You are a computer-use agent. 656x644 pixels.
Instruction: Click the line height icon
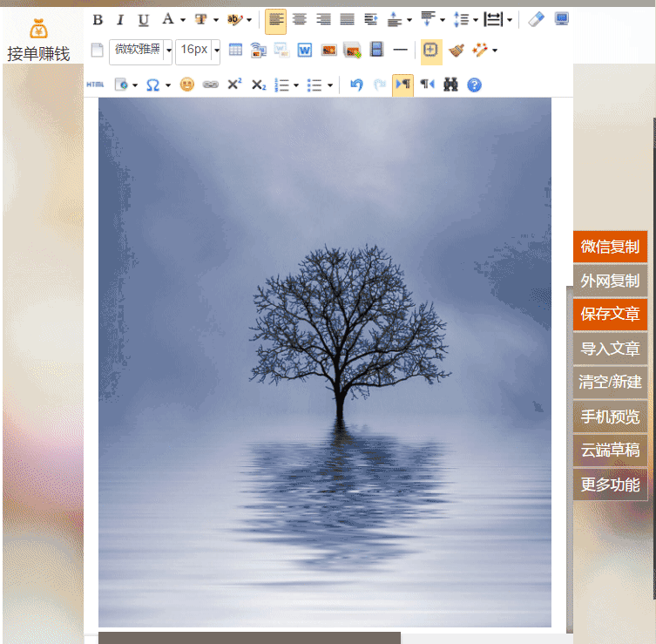pos(462,19)
